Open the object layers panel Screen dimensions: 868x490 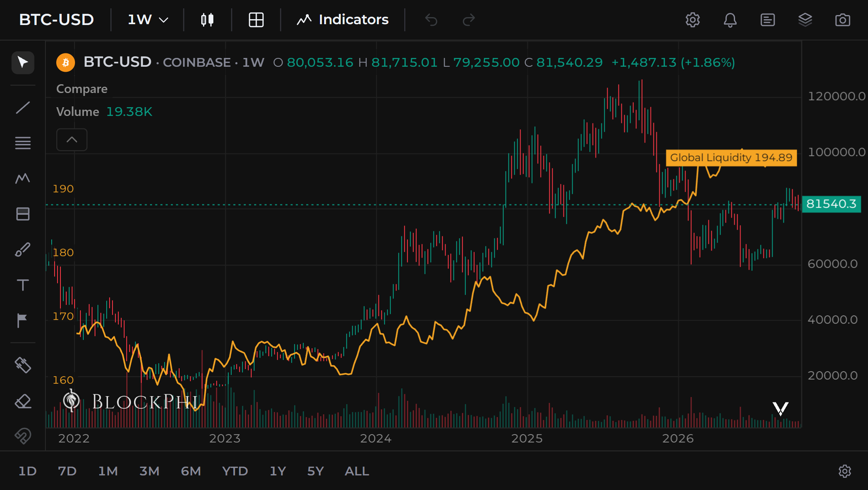coord(805,20)
